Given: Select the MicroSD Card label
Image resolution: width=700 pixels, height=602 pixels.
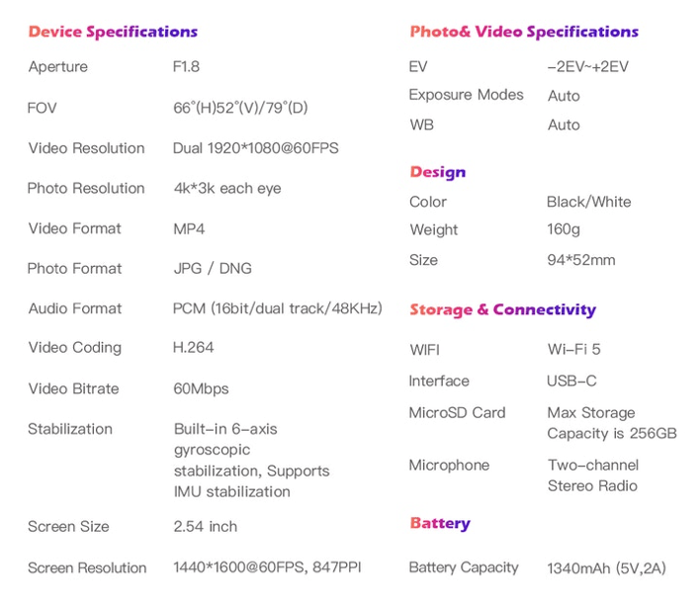Looking at the screenshot, I should click(x=457, y=413).
